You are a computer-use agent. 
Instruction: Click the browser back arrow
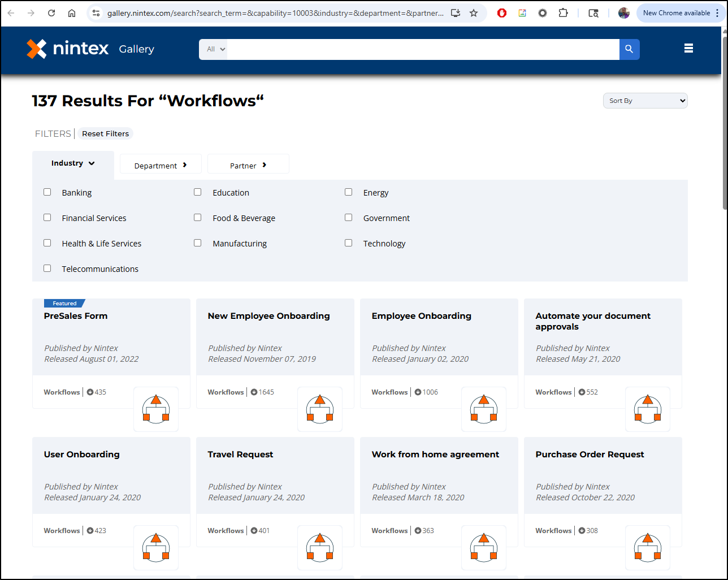click(11, 13)
